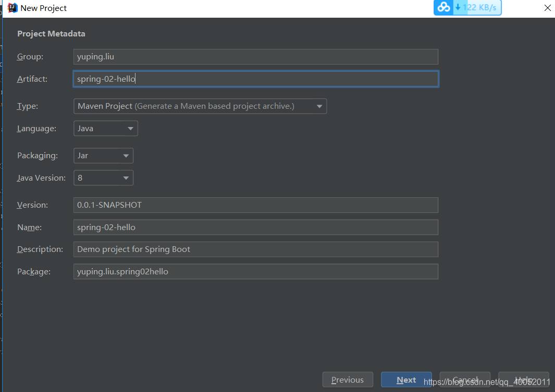This screenshot has width=555, height=392.
Task: Click the Name input field
Action: pyautogui.click(x=255, y=227)
